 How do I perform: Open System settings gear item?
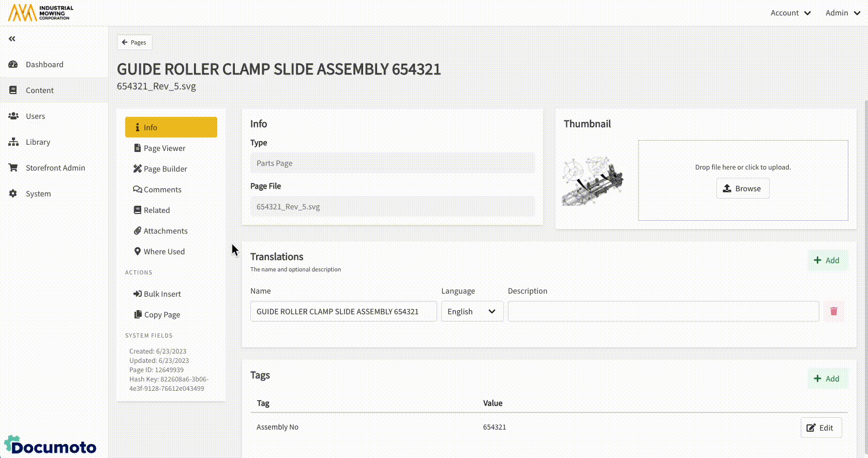(38, 194)
